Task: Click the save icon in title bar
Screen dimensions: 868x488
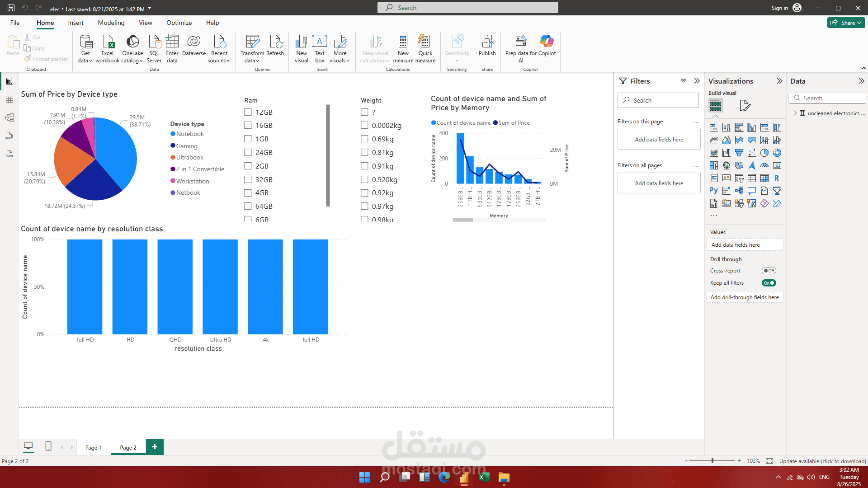Action: (x=11, y=8)
